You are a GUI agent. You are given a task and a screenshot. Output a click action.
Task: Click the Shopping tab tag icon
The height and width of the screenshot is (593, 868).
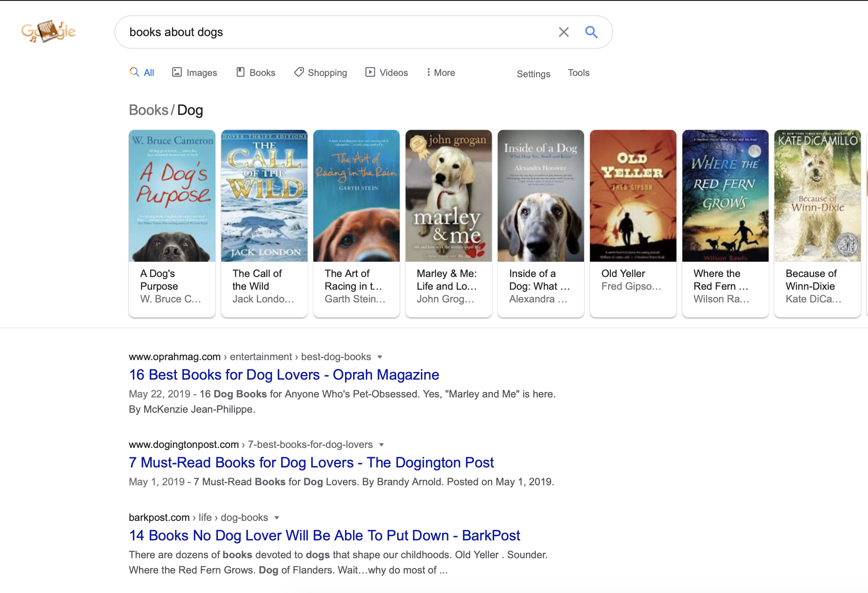tap(299, 72)
